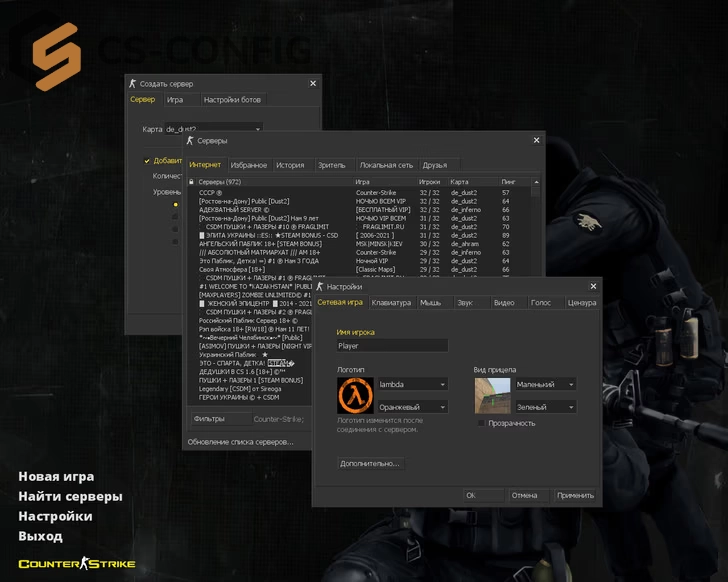Screen dimensions: 728x582
Task: Open the Настройки ботов tab
Action: pyautogui.click(x=232, y=99)
